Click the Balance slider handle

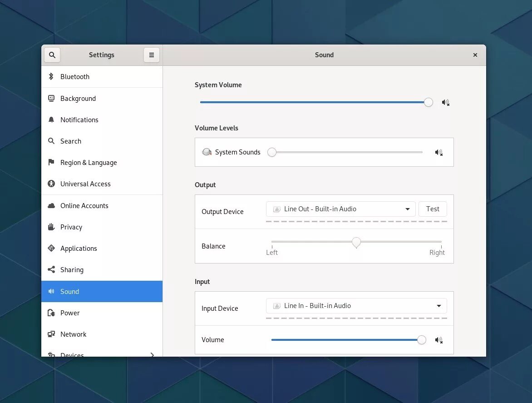[x=356, y=243]
